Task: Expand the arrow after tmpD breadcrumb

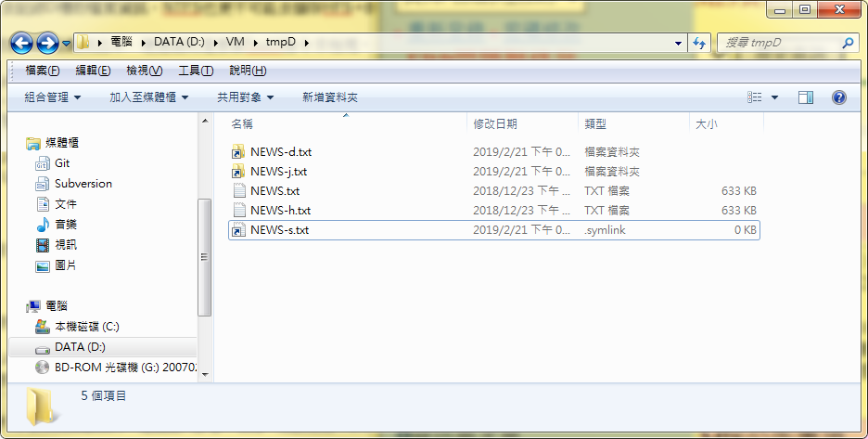Action: click(307, 43)
